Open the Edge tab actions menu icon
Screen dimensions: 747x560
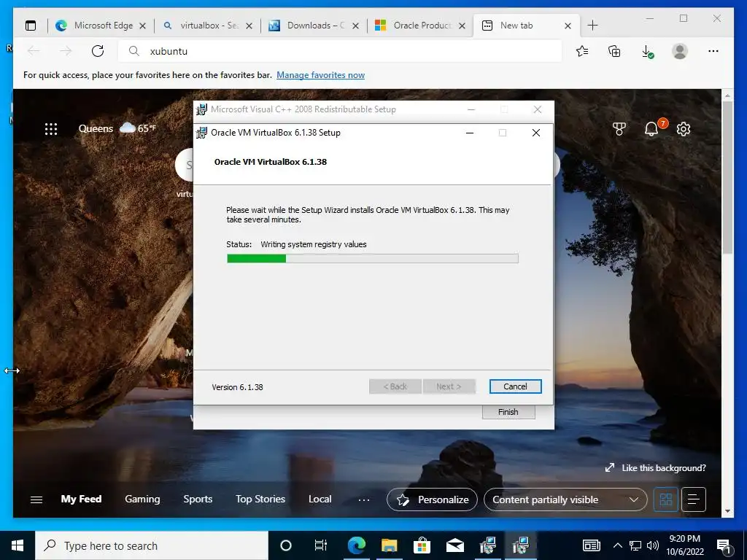click(31, 26)
